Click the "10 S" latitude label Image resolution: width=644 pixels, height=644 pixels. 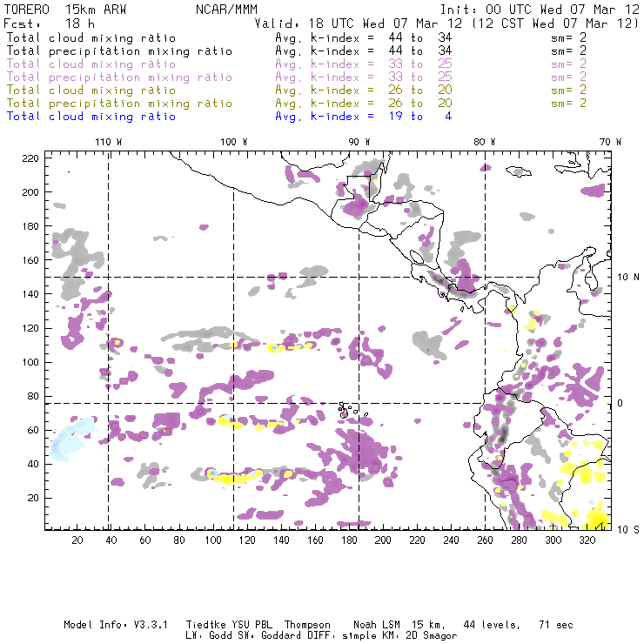tap(628, 529)
